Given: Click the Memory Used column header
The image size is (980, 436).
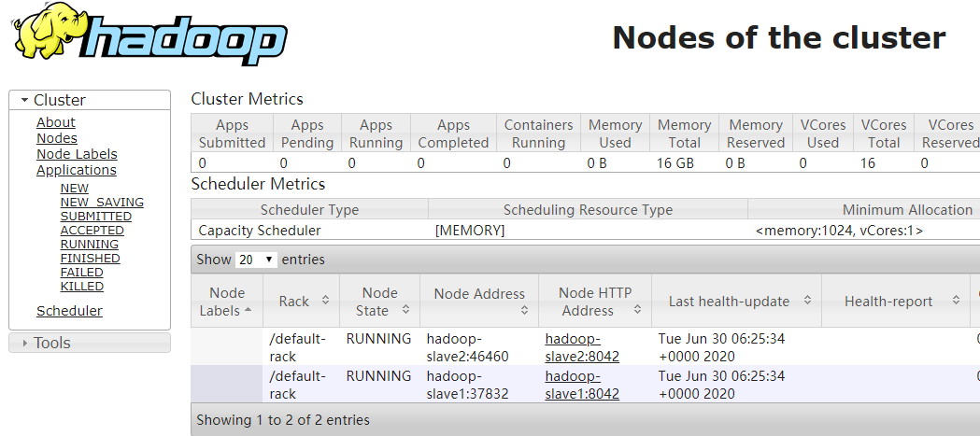Looking at the screenshot, I should point(615,134).
